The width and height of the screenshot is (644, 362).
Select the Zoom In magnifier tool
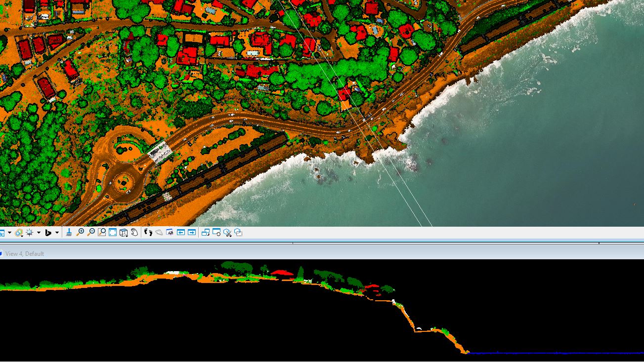coord(80,233)
